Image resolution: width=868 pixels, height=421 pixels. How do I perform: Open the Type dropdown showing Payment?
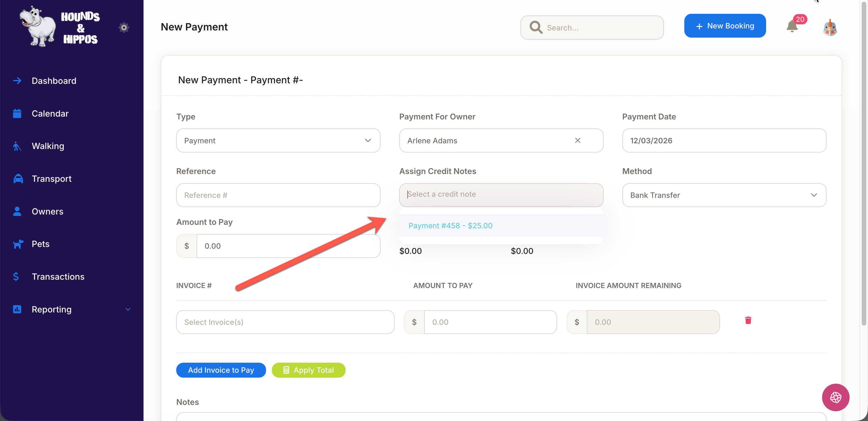278,140
